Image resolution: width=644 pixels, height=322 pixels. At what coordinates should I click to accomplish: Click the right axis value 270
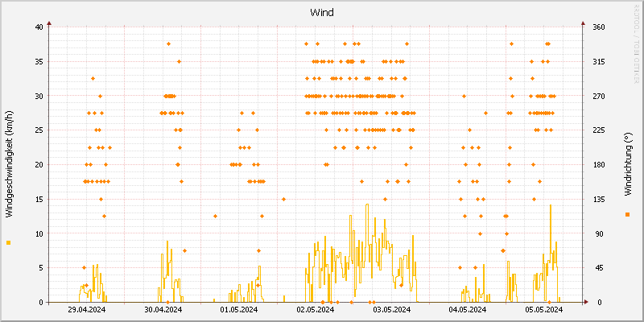coord(600,96)
